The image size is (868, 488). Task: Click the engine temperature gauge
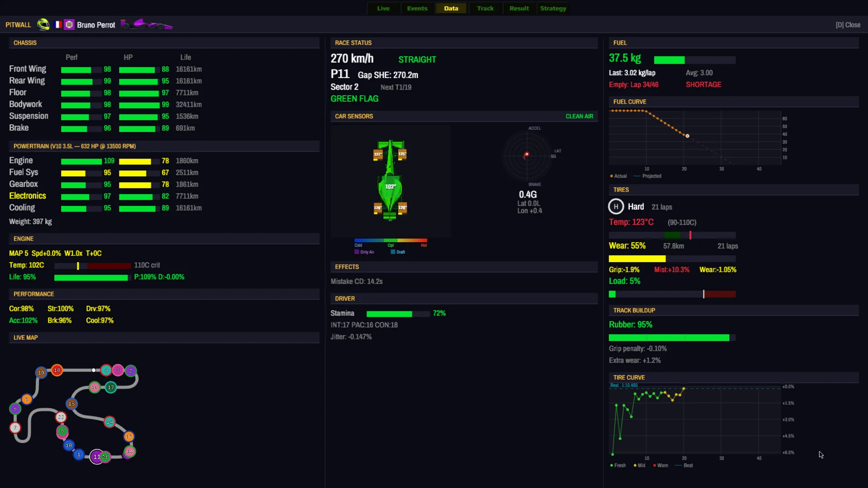(x=92, y=266)
